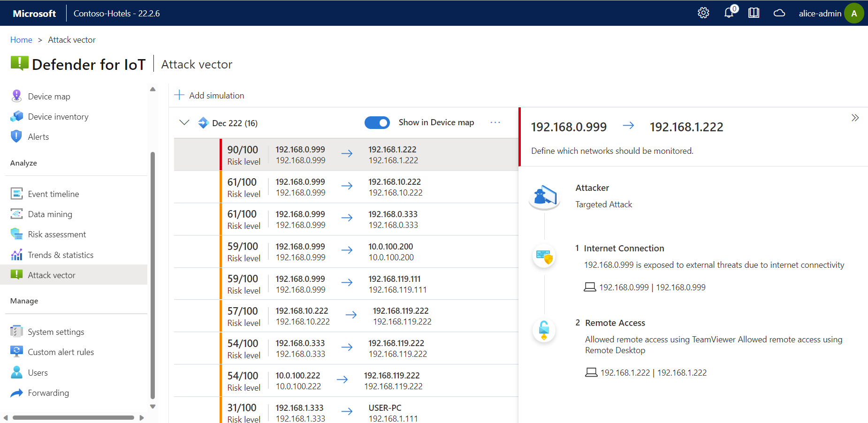
Task: Click the device icon beside 192.168.0.999 details
Action: 590,287
